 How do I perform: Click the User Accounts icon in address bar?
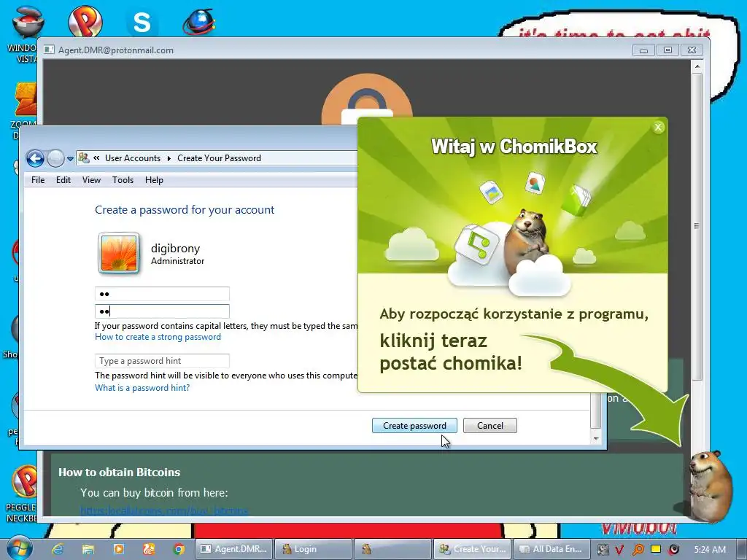[x=84, y=158]
